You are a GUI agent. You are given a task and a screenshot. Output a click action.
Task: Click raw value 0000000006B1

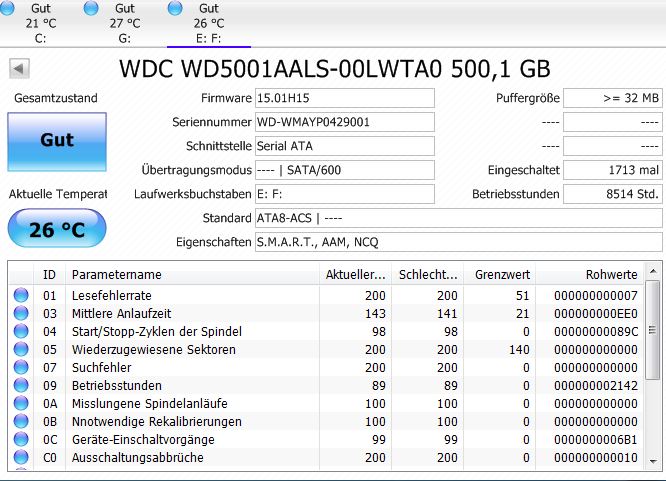pos(595,440)
